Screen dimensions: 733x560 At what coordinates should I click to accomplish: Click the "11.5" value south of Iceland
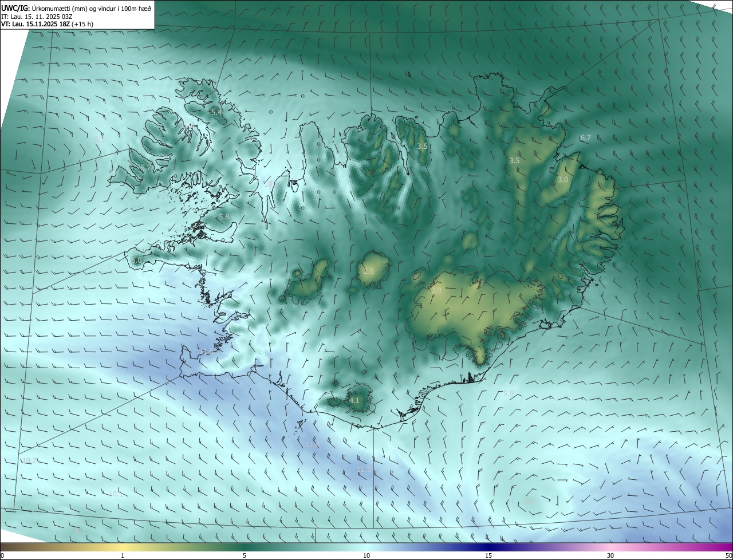click(363, 470)
